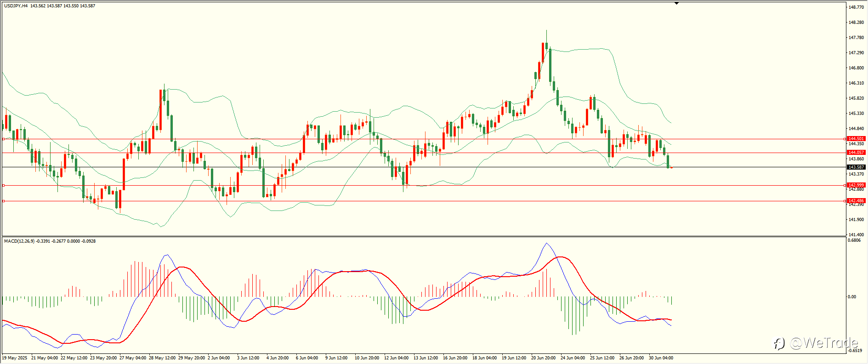Click the 141.900 price scale value
The image size is (868, 364).
pyautogui.click(x=856, y=220)
